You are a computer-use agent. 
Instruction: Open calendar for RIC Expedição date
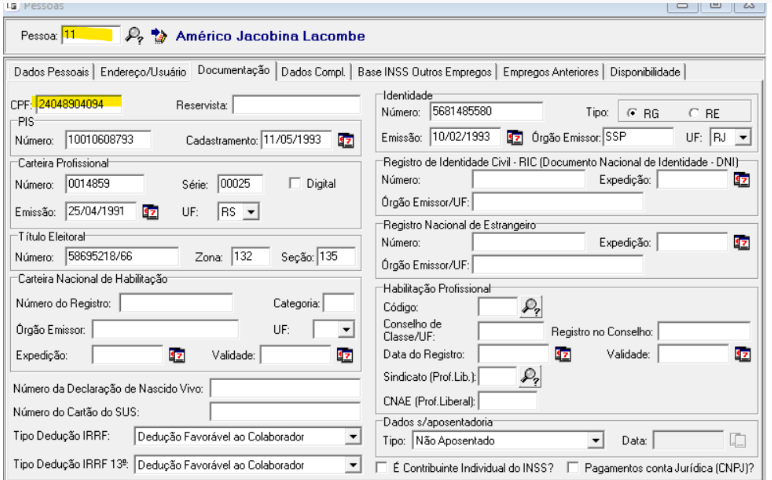tap(741, 180)
